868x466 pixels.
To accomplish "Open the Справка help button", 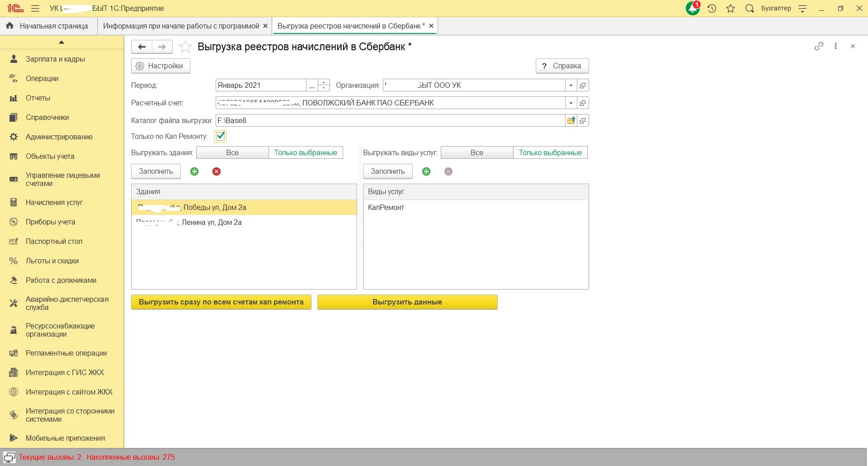I will click(x=562, y=66).
